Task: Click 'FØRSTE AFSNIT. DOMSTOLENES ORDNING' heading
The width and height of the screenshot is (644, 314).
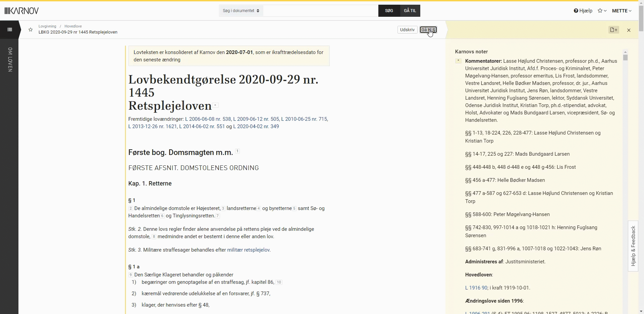Action: [x=194, y=168]
